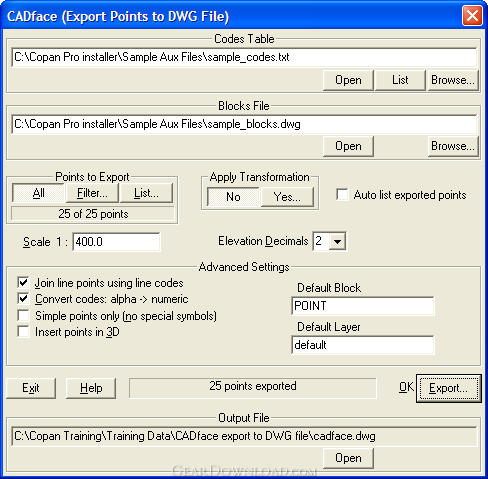Click the Export button
The image size is (488, 479).
pyautogui.click(x=448, y=388)
